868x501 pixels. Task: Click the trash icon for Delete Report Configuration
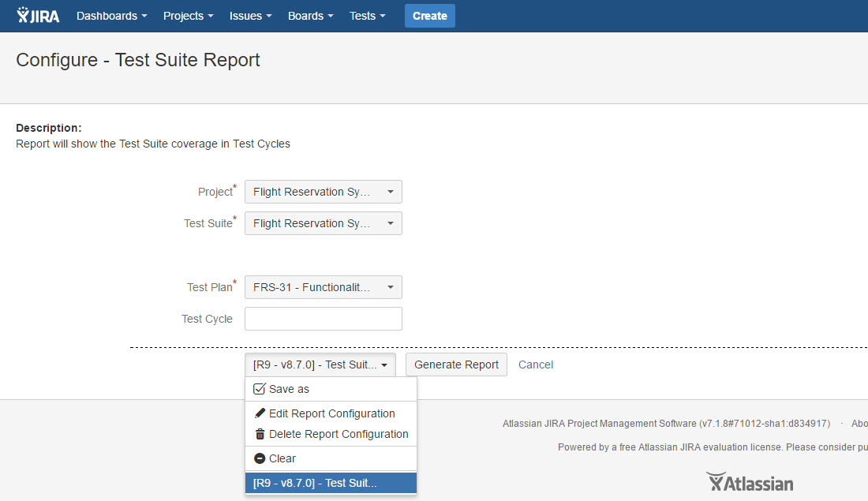[x=260, y=434]
